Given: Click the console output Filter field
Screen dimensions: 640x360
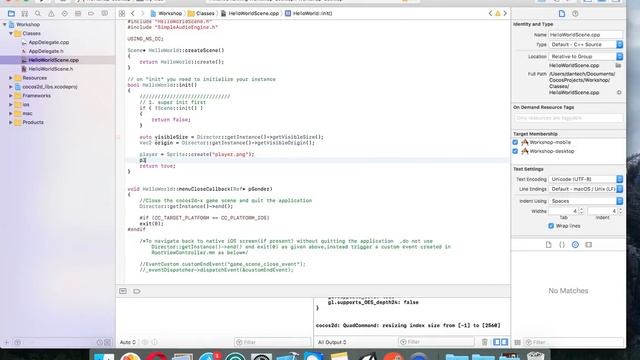Looking at the screenshot, I should (436, 342).
